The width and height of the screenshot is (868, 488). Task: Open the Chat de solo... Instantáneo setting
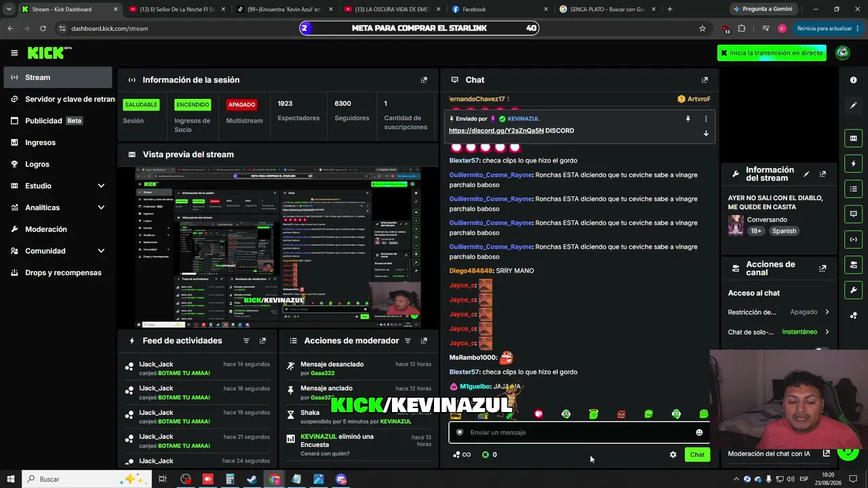(778, 332)
